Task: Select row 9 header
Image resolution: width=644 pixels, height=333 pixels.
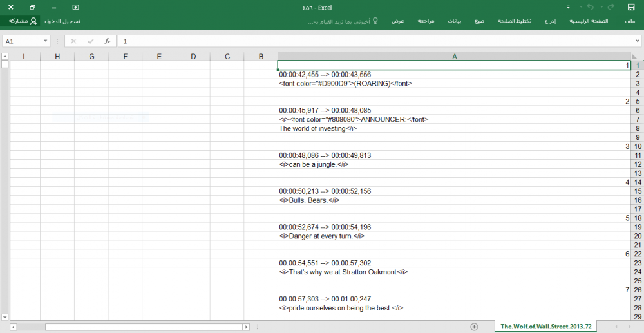Action: coord(638,137)
